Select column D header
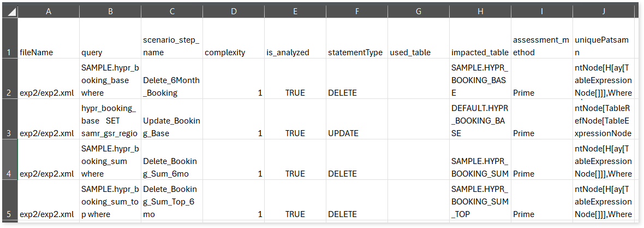This screenshot has height=228, width=644. click(x=233, y=11)
